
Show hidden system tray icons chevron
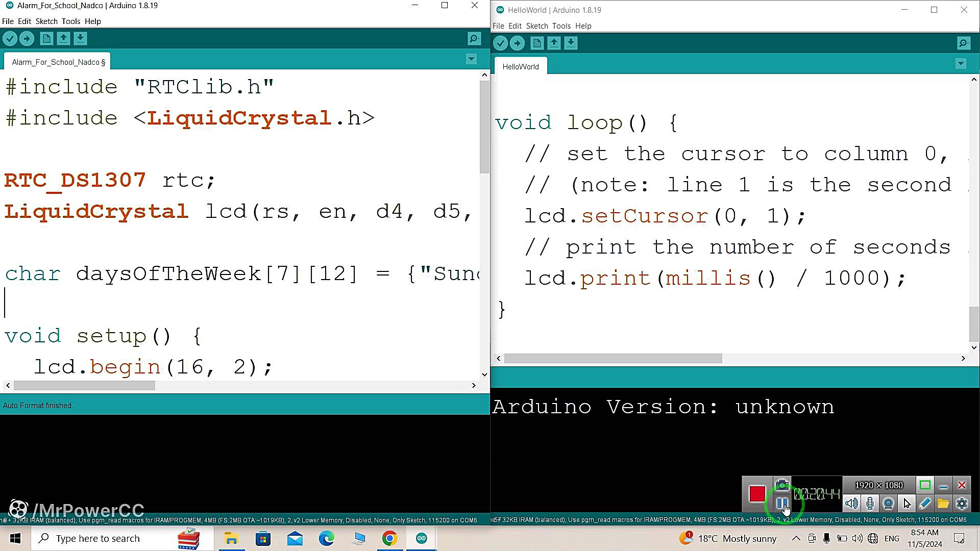(796, 538)
